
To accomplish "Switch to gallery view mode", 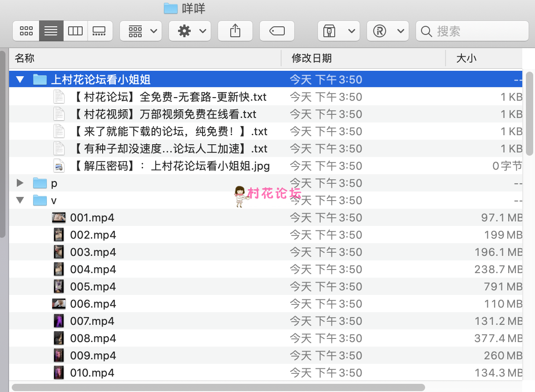I will click(99, 31).
